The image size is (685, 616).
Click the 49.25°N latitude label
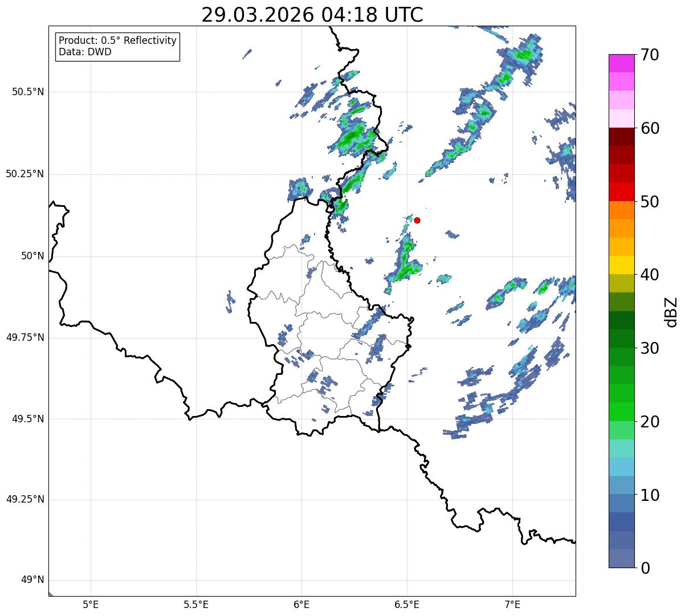click(25, 500)
